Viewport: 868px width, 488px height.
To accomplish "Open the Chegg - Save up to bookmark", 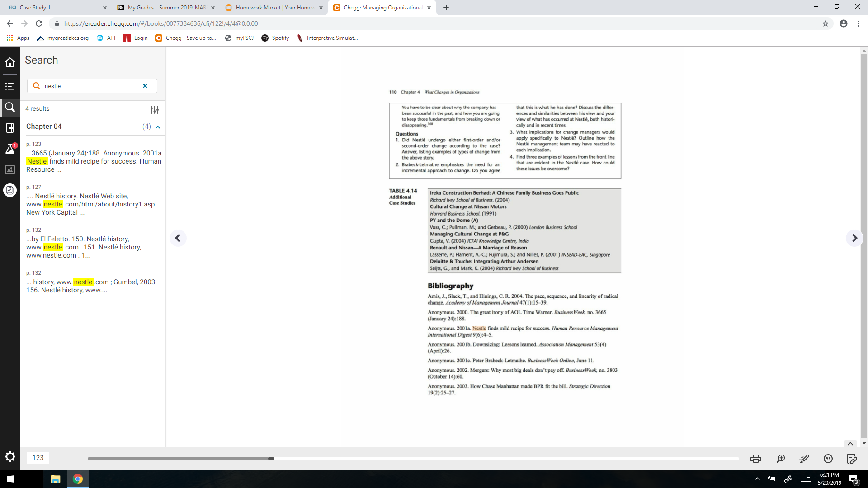I will 186,38.
